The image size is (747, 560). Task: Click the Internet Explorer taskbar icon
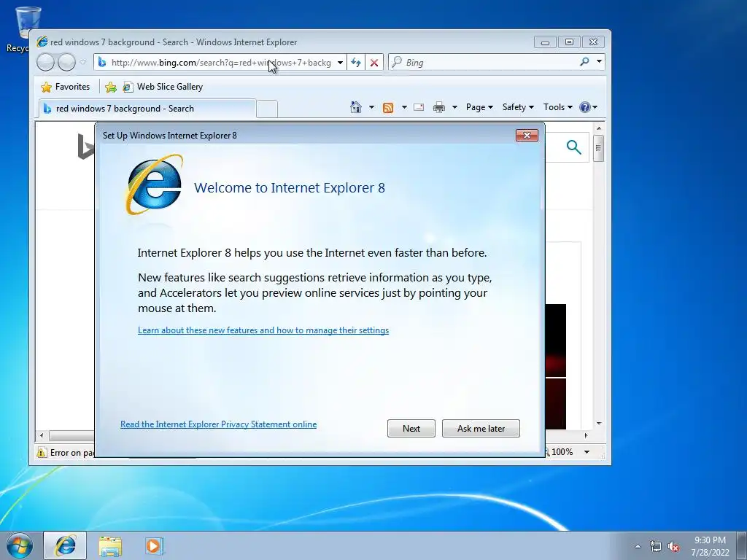tap(65, 545)
